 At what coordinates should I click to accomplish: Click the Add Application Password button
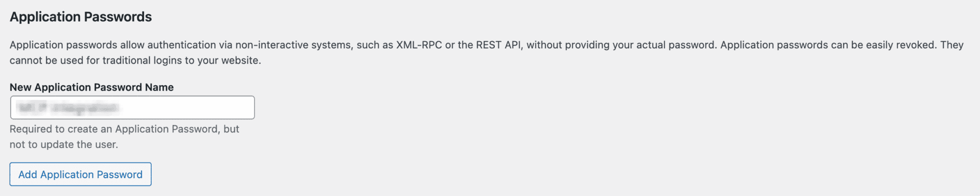[x=80, y=174]
